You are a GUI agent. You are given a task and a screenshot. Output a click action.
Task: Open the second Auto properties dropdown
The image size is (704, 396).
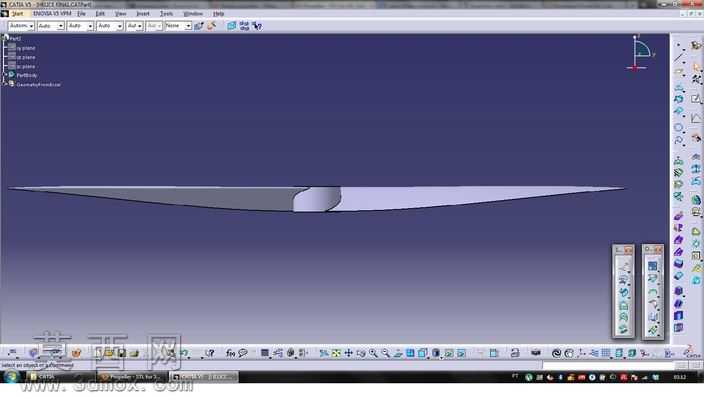tap(51, 26)
